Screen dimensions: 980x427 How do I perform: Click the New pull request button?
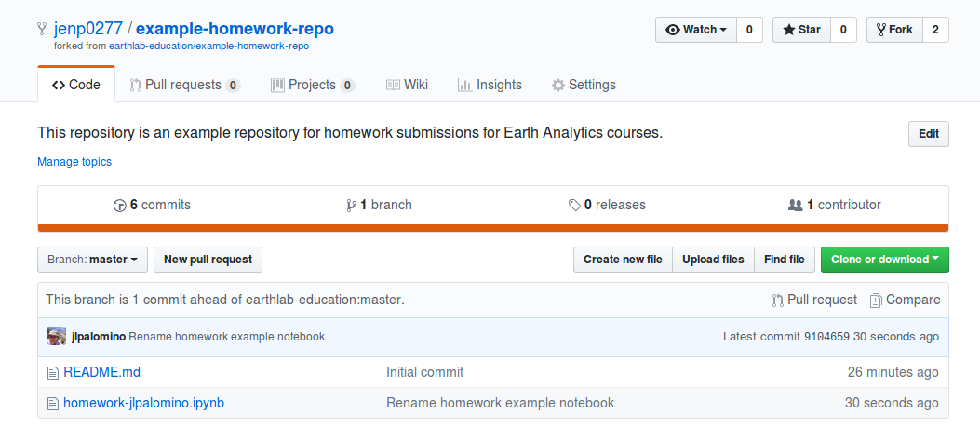point(208,260)
